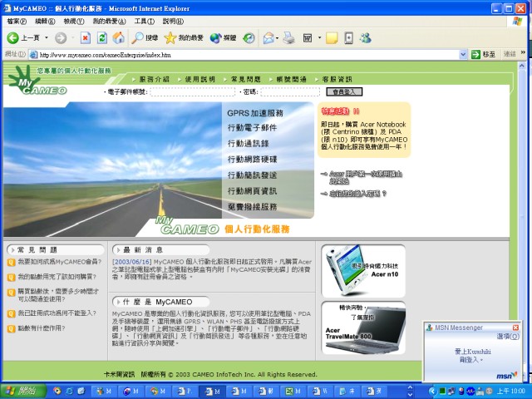This screenshot has height=399, width=532.
Task: Select 行動電子郵件 in the banner
Action: click(x=252, y=127)
